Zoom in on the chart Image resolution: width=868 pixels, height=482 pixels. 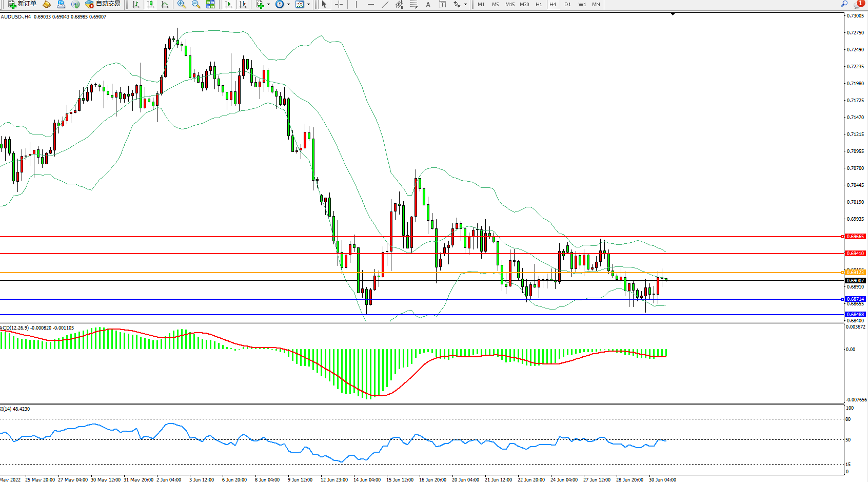(x=182, y=4)
